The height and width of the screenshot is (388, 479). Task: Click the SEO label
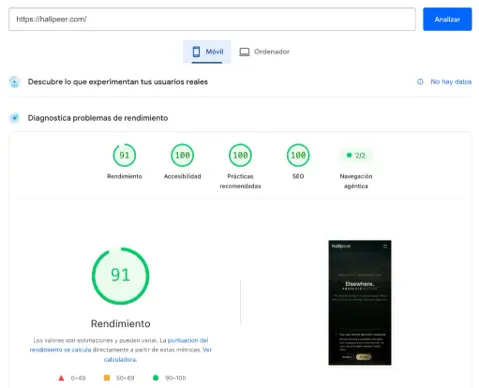(298, 176)
